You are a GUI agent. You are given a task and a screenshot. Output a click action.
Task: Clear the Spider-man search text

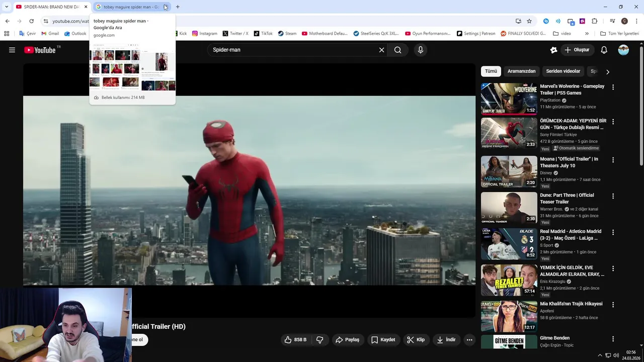[381, 50]
